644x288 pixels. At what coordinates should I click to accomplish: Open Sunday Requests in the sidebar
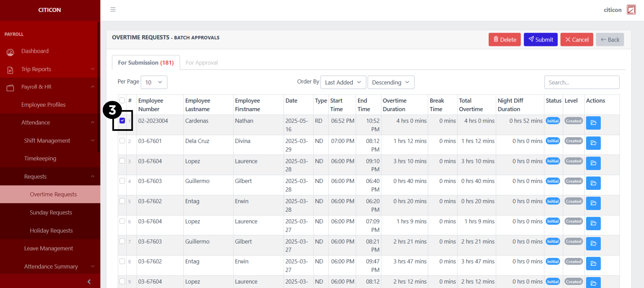(51, 212)
